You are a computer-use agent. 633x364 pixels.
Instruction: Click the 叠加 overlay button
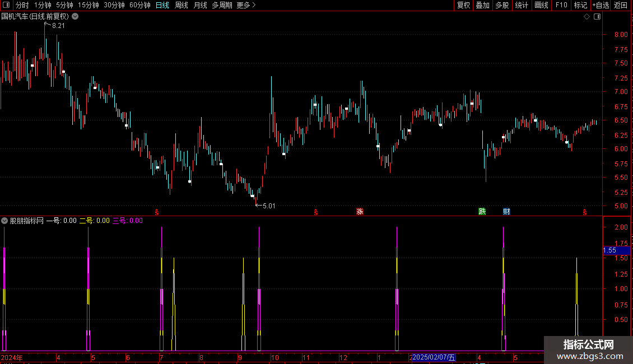coord(482,5)
